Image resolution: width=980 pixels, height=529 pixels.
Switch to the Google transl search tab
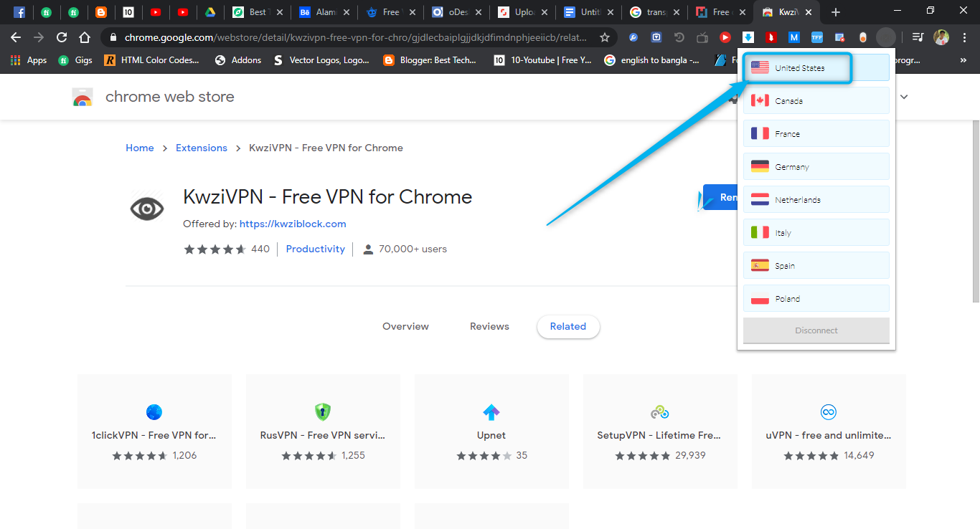click(654, 12)
